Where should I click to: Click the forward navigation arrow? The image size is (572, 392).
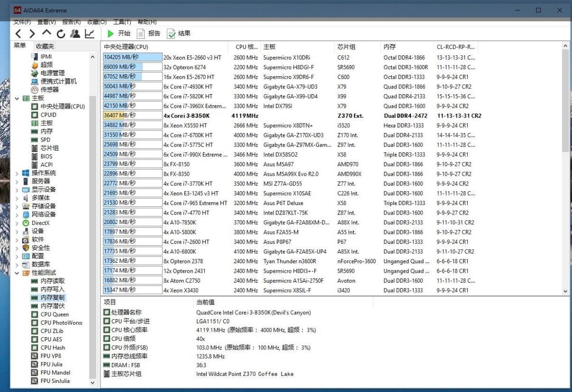coord(32,34)
